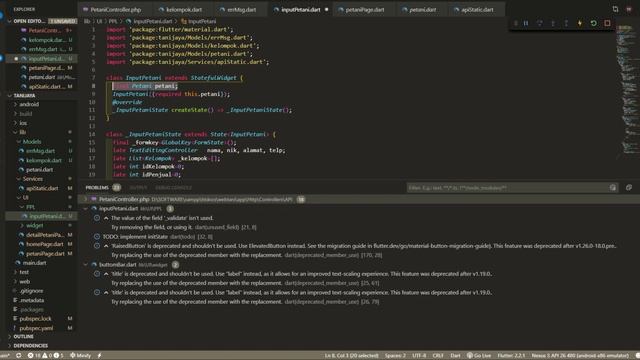This screenshot has height=360, width=640.
Task: Select kelompok.dart in Open Editors list
Action: click(x=46, y=40)
